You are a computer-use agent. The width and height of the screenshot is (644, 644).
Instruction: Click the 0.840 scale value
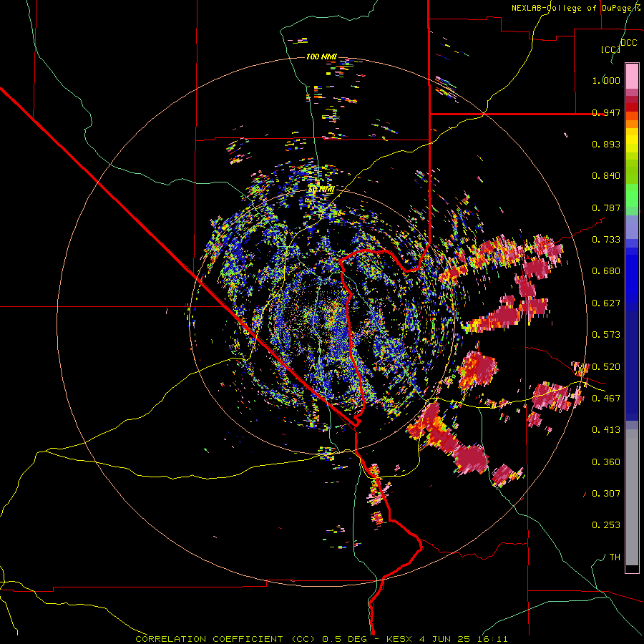coord(606,176)
